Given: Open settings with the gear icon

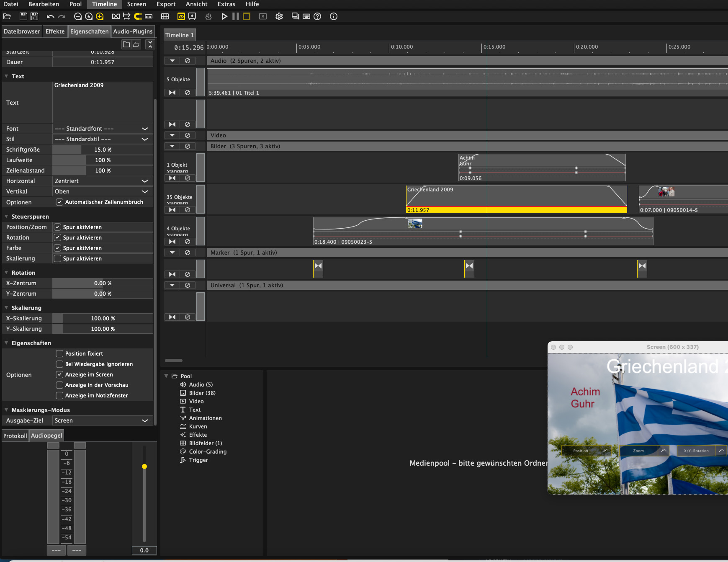Looking at the screenshot, I should coord(279,16).
